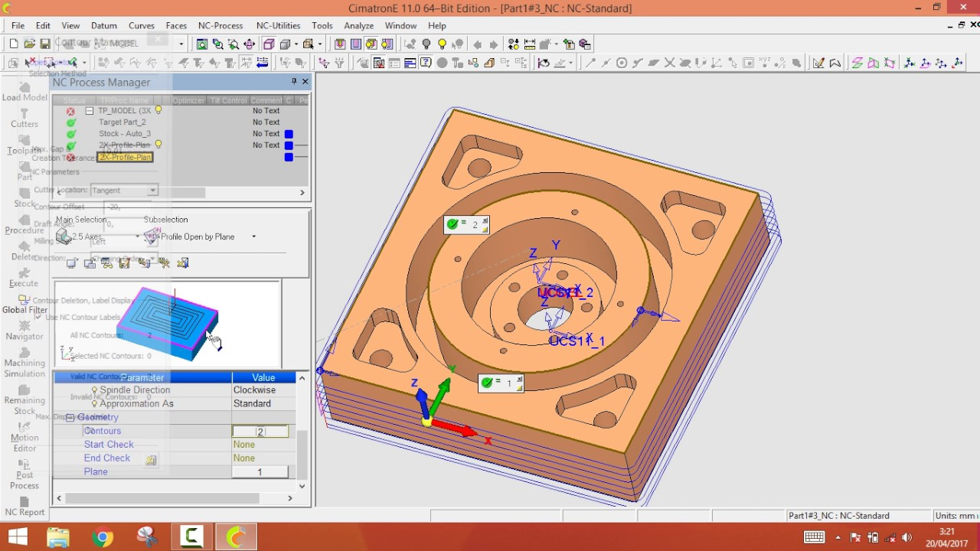Viewport: 980px width, 551px height.
Task: Toggle first 2X-Profile-Plan light bulb visibility
Action: [158, 145]
